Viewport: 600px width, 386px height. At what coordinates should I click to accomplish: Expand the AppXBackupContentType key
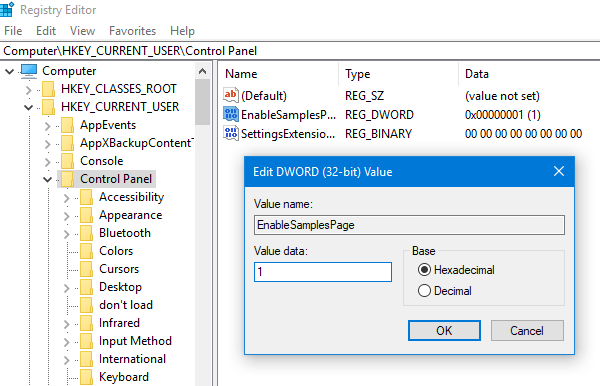(x=47, y=144)
